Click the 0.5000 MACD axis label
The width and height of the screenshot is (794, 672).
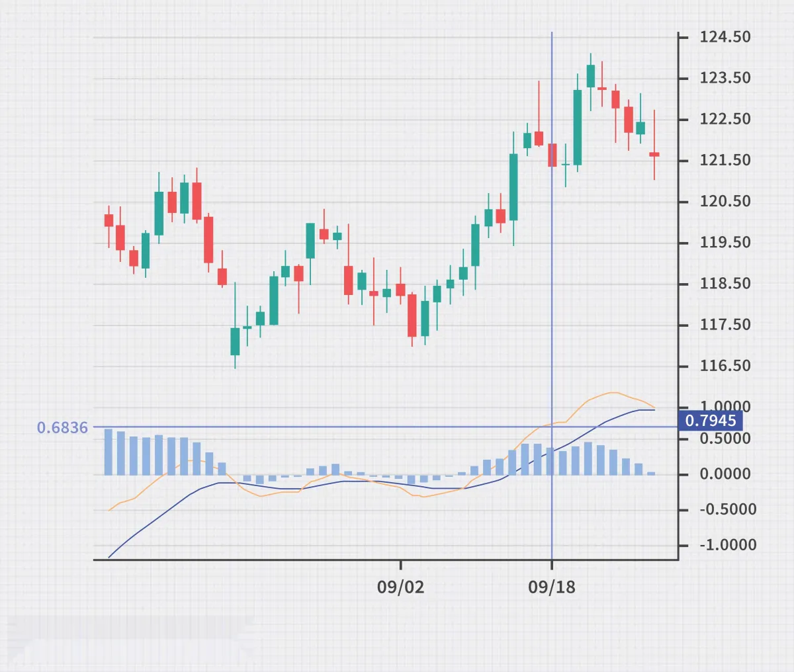tap(725, 439)
